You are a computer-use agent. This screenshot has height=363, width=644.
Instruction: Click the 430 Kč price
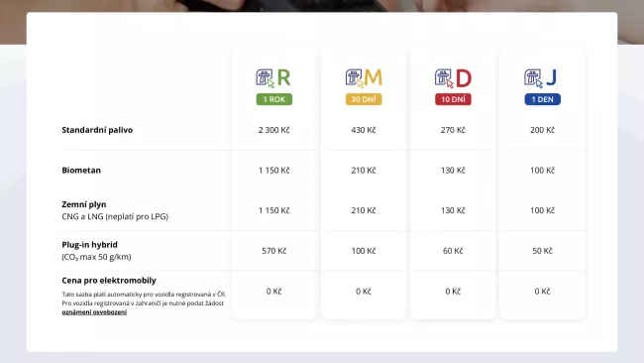click(x=364, y=130)
